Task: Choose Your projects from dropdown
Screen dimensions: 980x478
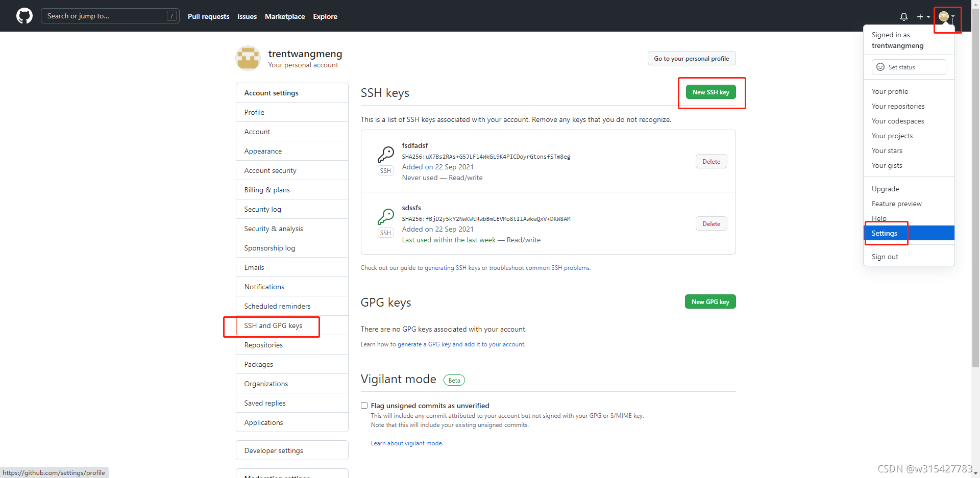Action: (909, 136)
